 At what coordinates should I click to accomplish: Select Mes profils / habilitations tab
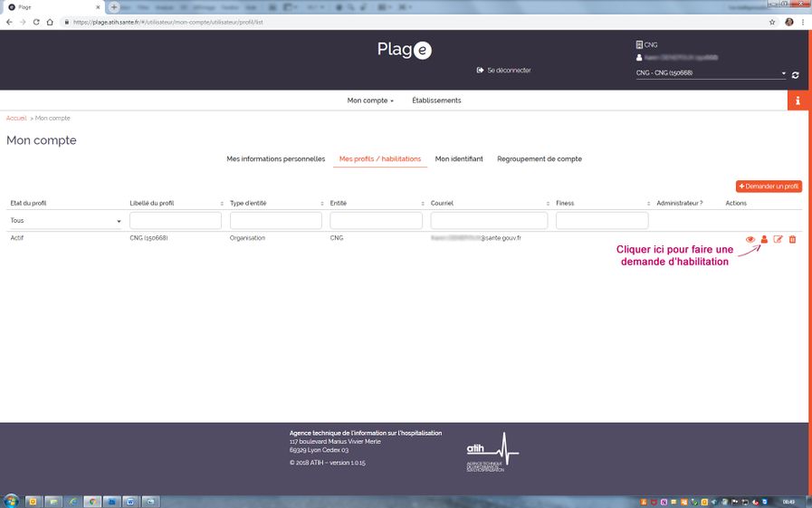[x=380, y=159]
